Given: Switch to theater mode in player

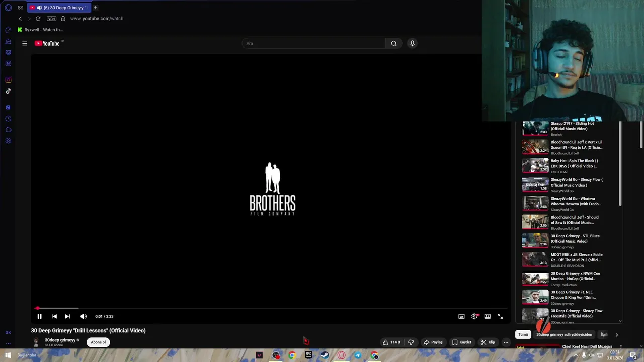Looking at the screenshot, I should pos(488,316).
